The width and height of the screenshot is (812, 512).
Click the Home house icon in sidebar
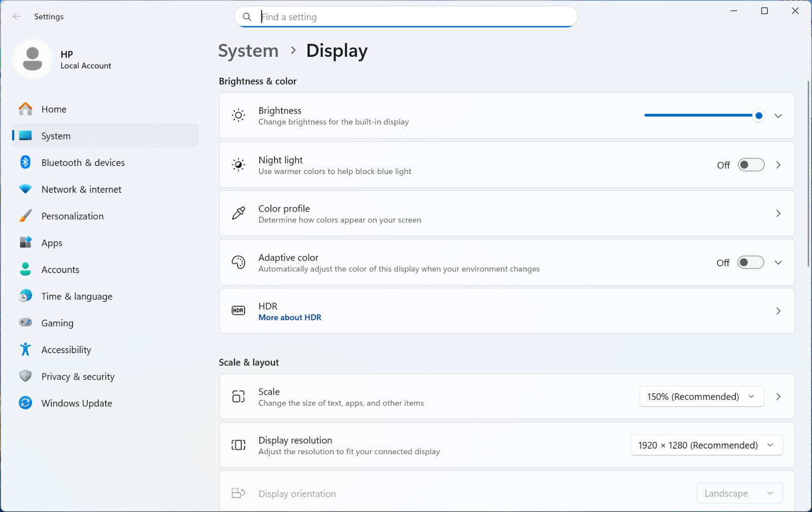(25, 109)
